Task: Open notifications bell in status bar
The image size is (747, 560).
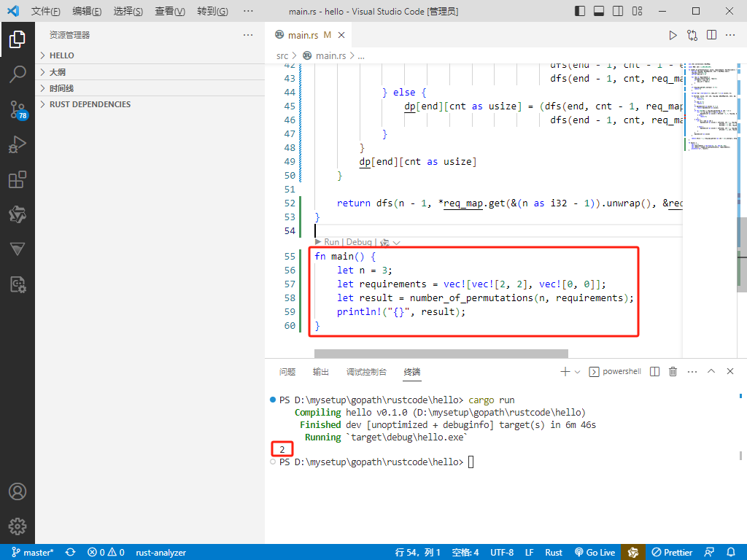Action: [x=731, y=552]
